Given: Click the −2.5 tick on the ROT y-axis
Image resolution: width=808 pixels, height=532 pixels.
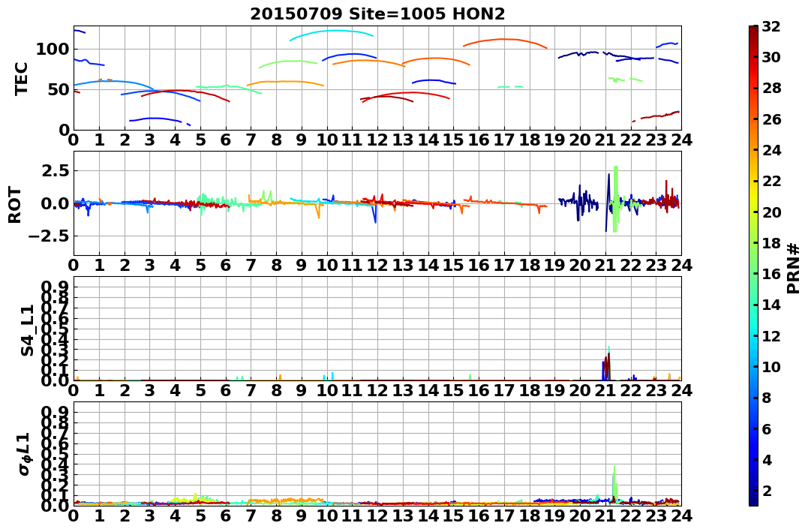Looking at the screenshot, I should pyautogui.click(x=47, y=236).
